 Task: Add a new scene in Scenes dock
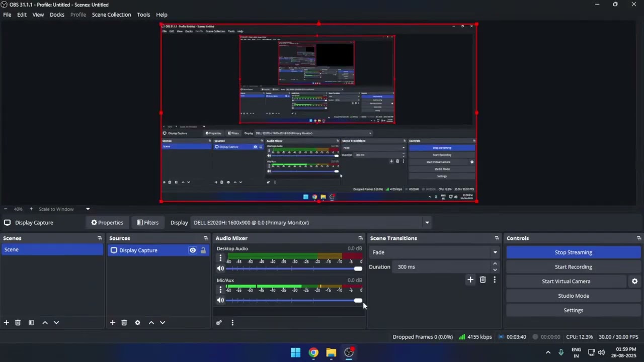[6, 322]
